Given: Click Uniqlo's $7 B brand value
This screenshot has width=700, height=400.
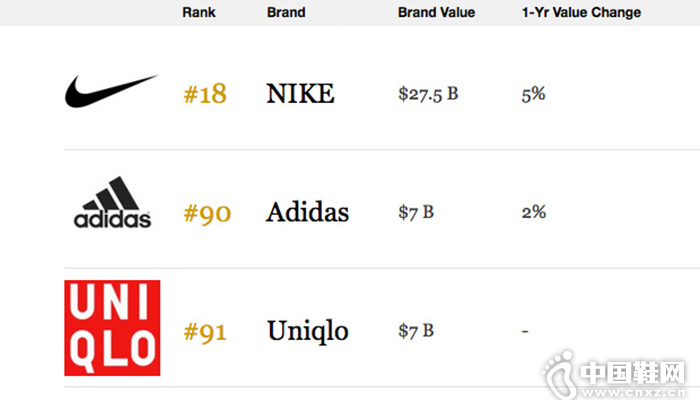Looking at the screenshot, I should tap(416, 331).
